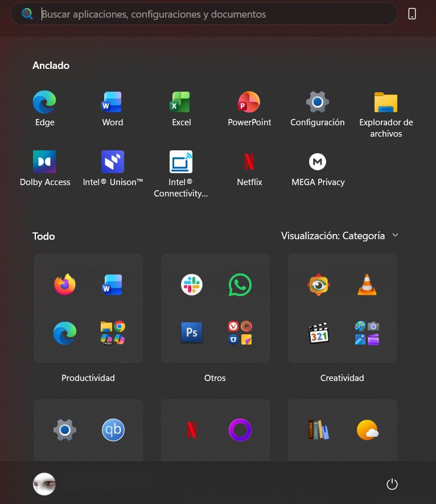The height and width of the screenshot is (504, 436).
Task: Open the purple ring app icon
Action: coord(240,430)
